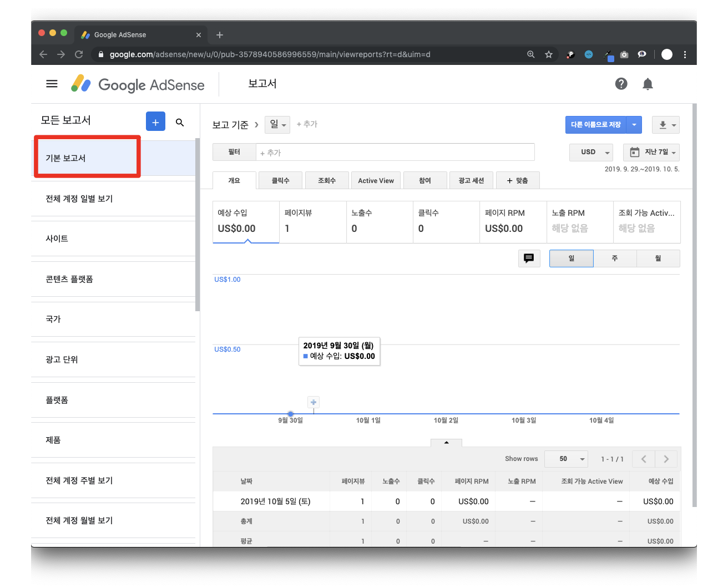Viewport: 728px width, 588px height.
Task: Open 전체 계정 일별 보기 report
Action: tap(113, 199)
